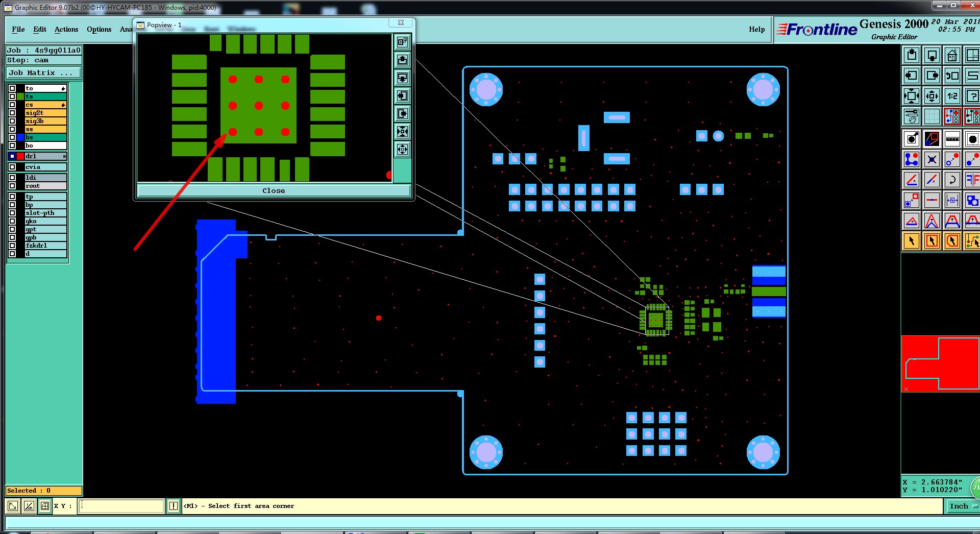Click the grid snap icon beside X Y field

coord(45,506)
